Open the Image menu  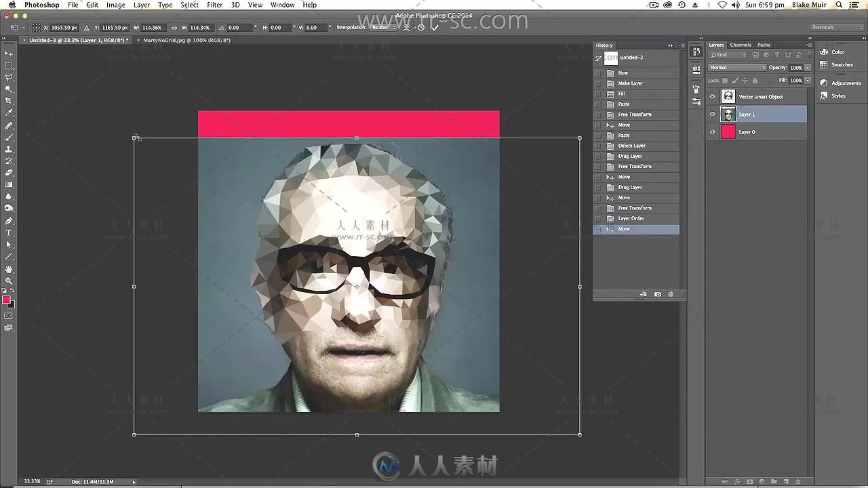tap(115, 5)
